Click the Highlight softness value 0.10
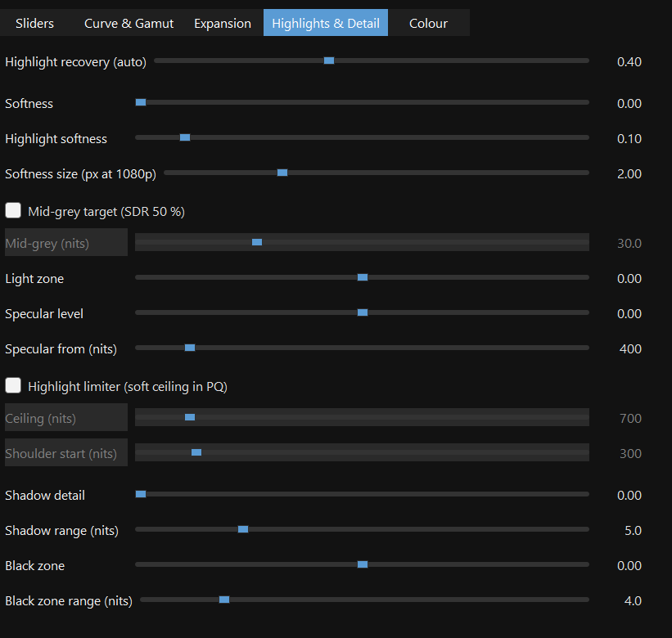This screenshot has width=672, height=638. (629, 139)
